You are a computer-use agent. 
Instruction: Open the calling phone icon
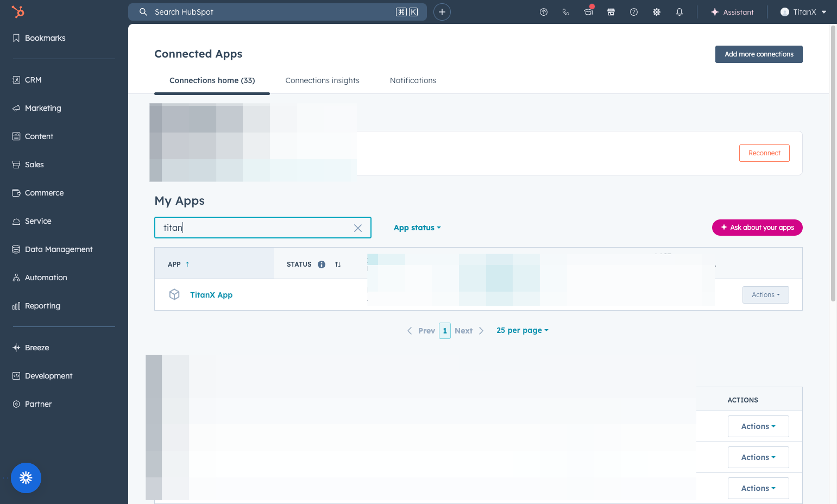(x=566, y=12)
